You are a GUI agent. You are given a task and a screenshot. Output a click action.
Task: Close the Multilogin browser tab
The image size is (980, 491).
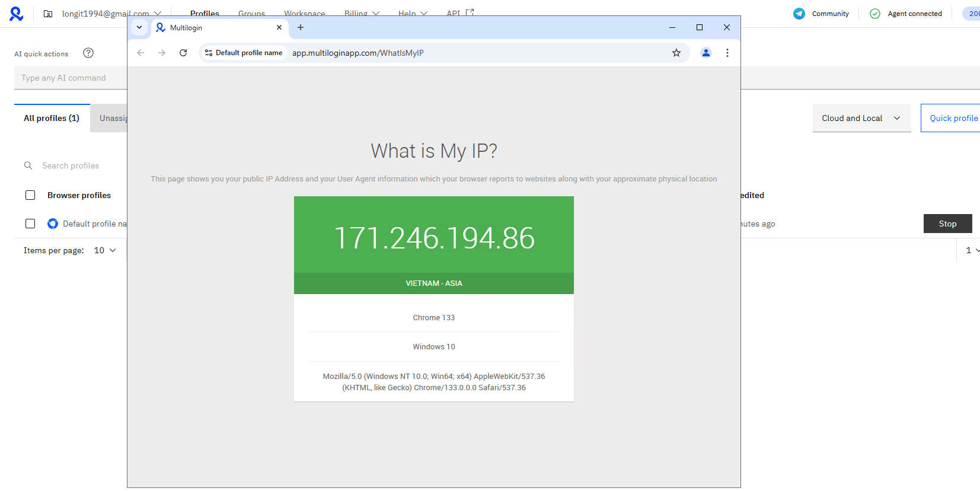click(x=279, y=27)
